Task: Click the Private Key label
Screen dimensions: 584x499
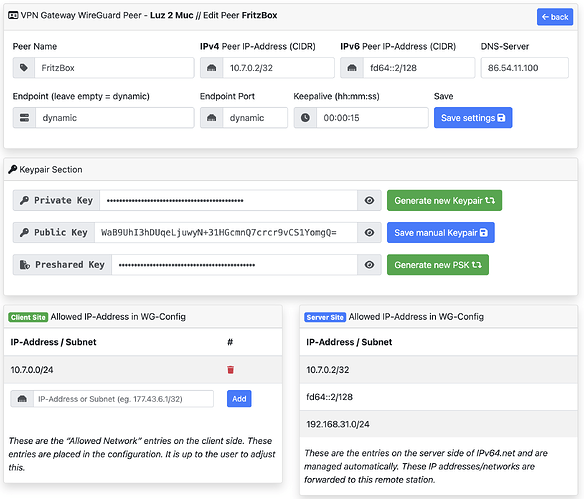Action: (x=57, y=200)
